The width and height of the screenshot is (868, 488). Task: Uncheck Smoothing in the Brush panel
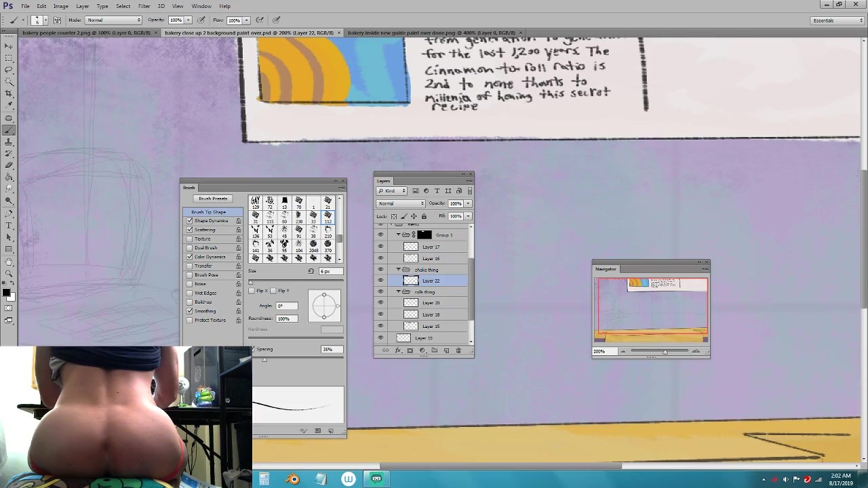189,311
